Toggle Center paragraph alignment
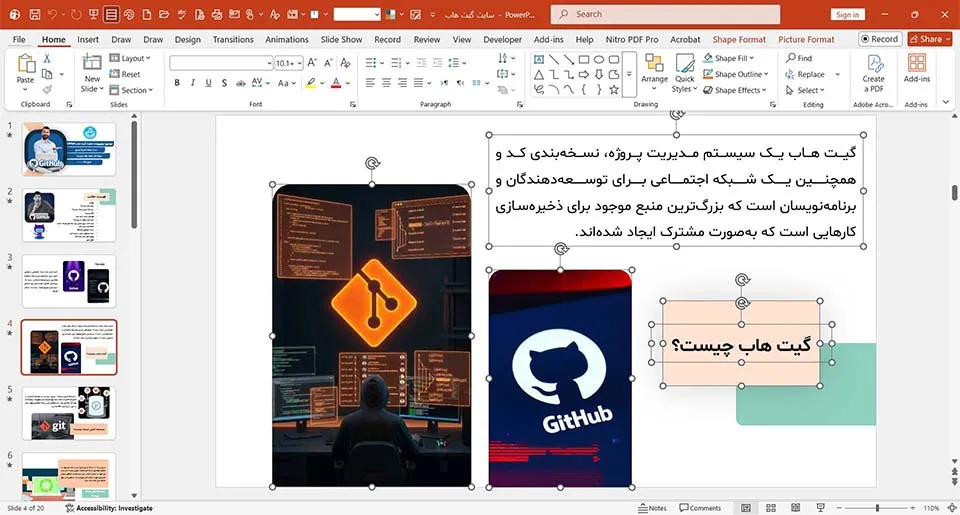This screenshot has height=515, width=960. click(386, 83)
